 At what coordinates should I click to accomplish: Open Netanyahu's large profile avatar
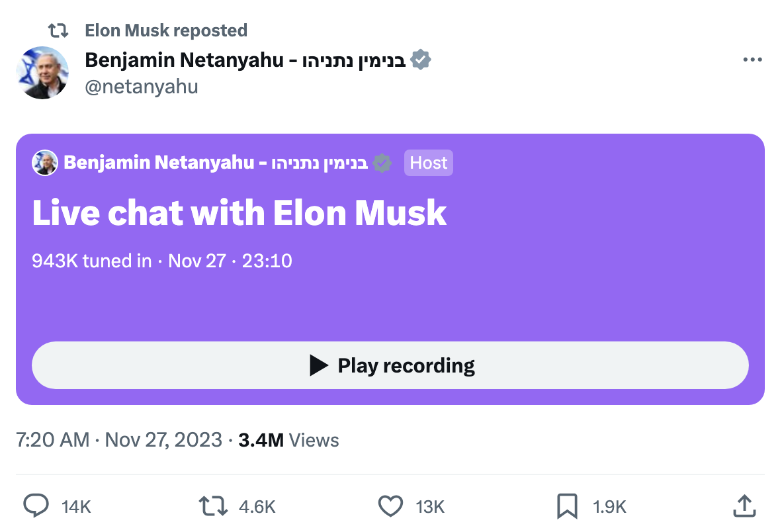tap(42, 73)
